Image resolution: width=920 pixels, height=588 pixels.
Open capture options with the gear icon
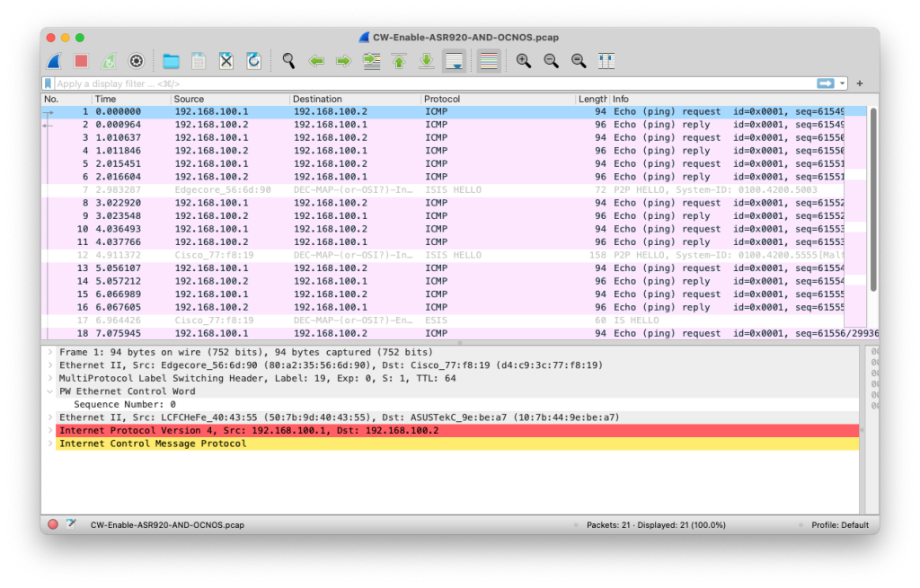136,61
